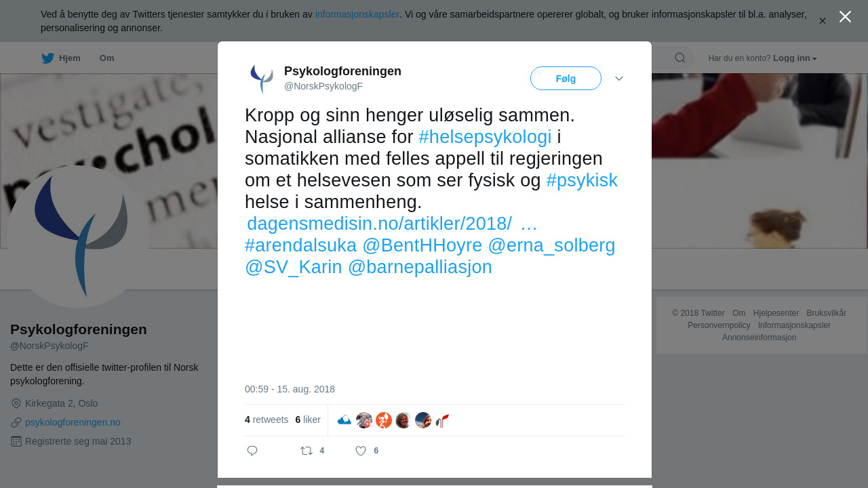Open the Logg inn dropdown
The height and width of the screenshot is (488, 868).
pos(795,58)
